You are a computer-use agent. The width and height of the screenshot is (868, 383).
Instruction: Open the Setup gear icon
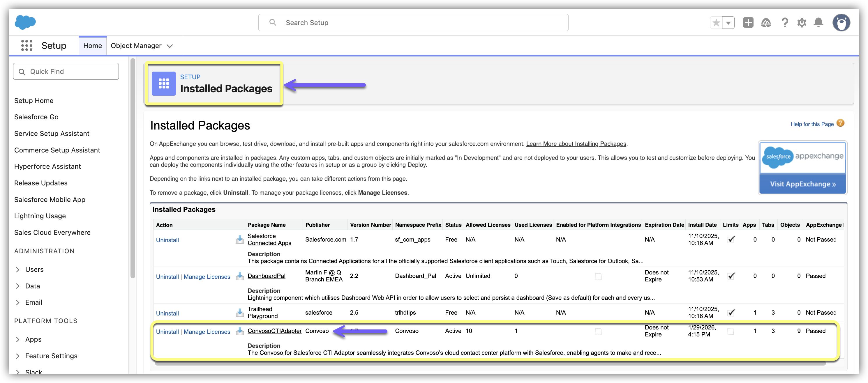(802, 23)
